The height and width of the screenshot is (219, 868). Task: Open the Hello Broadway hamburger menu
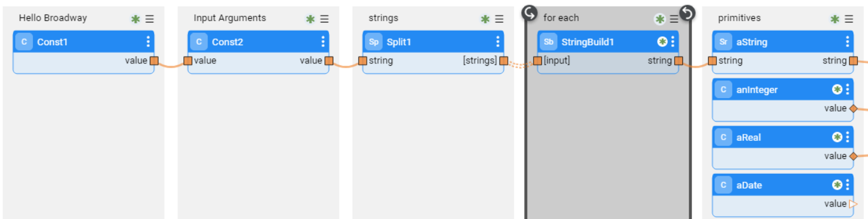(x=150, y=19)
